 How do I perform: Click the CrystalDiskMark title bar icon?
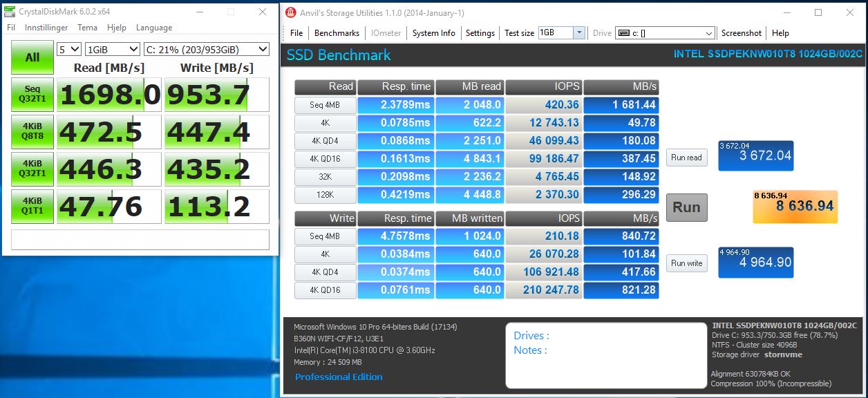pyautogui.click(x=10, y=12)
